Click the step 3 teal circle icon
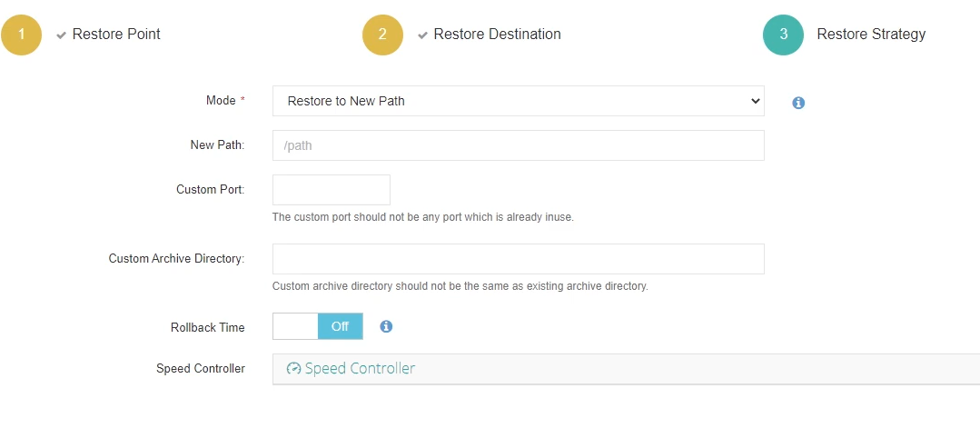This screenshot has height=428, width=980. click(783, 35)
